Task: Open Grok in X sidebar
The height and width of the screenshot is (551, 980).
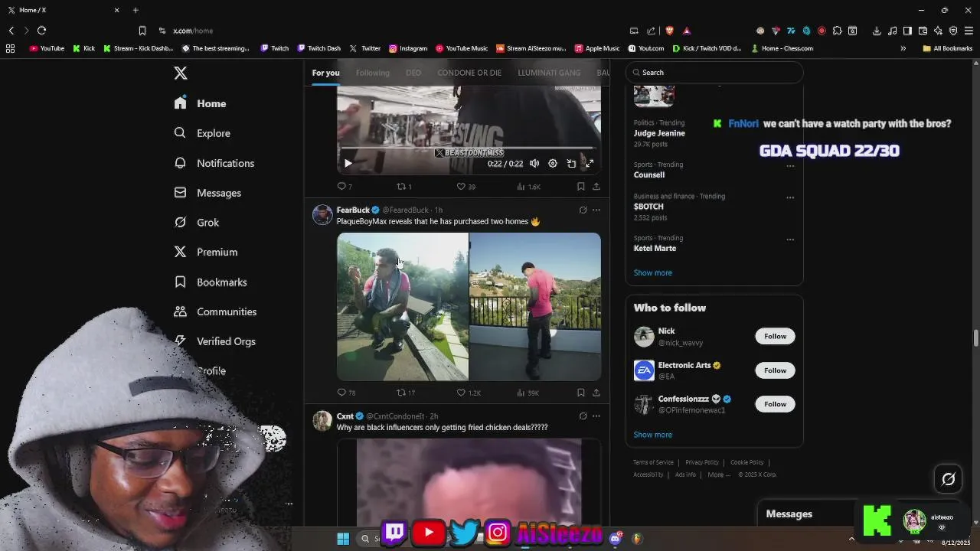Action: [x=196, y=223]
